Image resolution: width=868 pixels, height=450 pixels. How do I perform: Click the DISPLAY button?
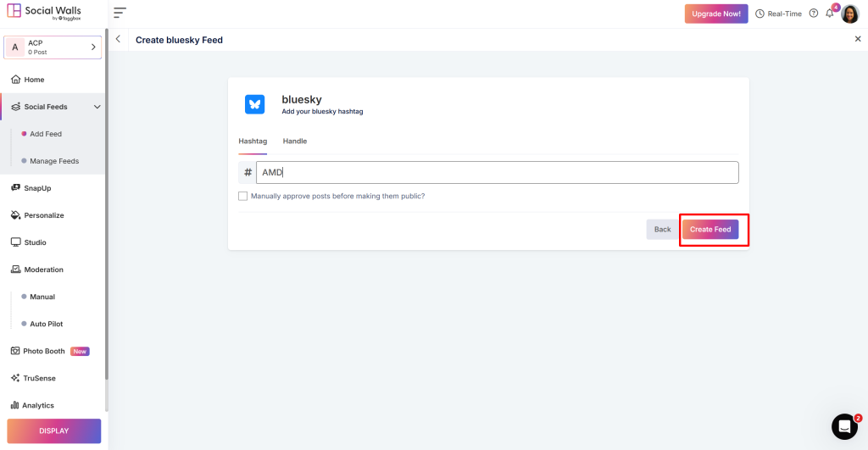(x=53, y=431)
